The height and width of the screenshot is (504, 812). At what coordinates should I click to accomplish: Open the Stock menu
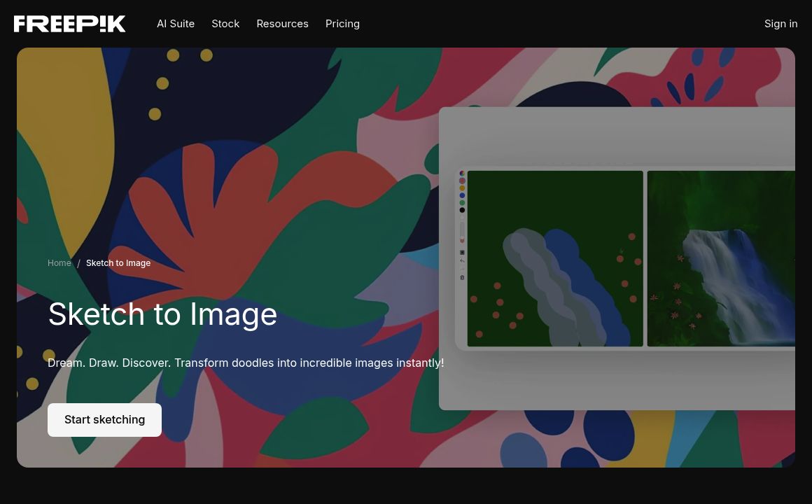point(225,24)
